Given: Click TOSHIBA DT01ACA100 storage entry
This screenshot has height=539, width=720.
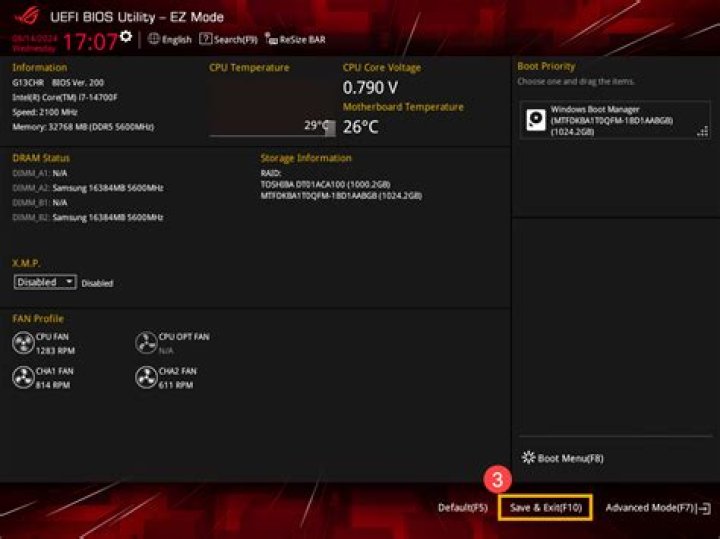Looking at the screenshot, I should click(x=326, y=184).
